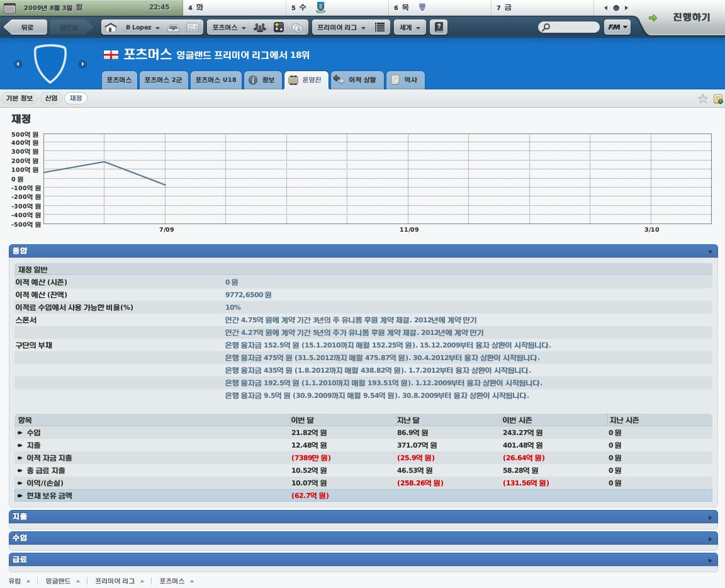The height and width of the screenshot is (588, 725).
Task: Click the 지난 달 column header
Action: point(408,420)
